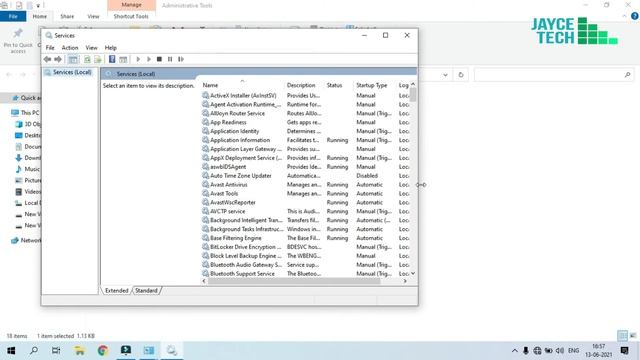Select Network in Explorer navigation pane
Screen dimensions: 640x360
click(26, 240)
